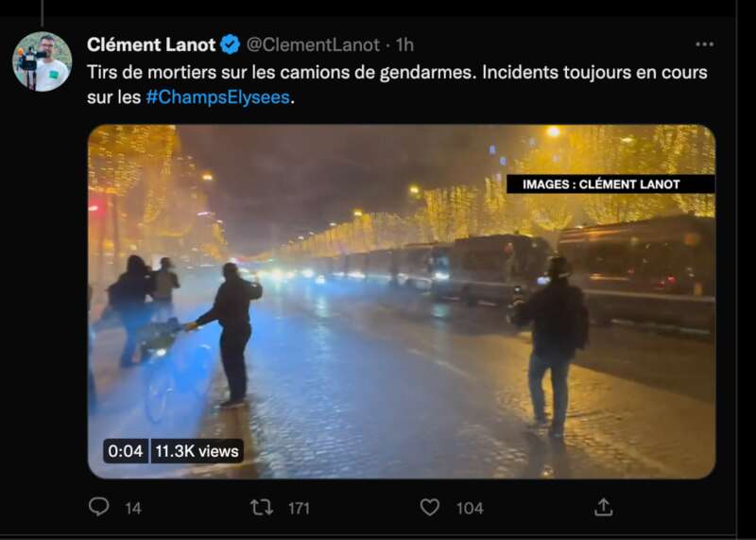Open Clément Lanot's profile avatar
Viewport: 756px width, 540px height.
tap(43, 61)
